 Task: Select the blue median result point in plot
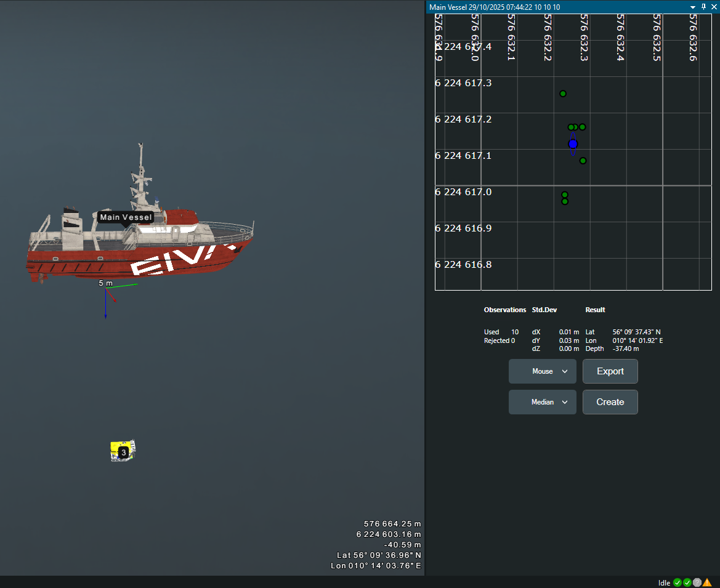[573, 144]
